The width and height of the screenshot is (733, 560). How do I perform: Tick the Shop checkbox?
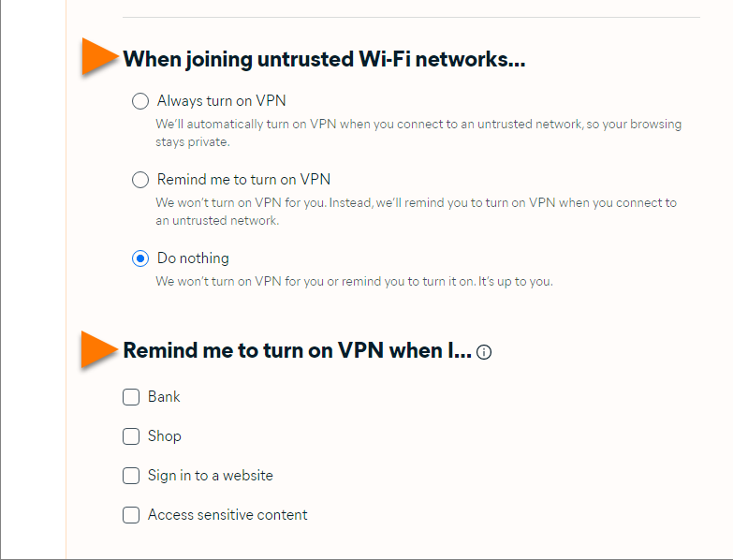[131, 436]
